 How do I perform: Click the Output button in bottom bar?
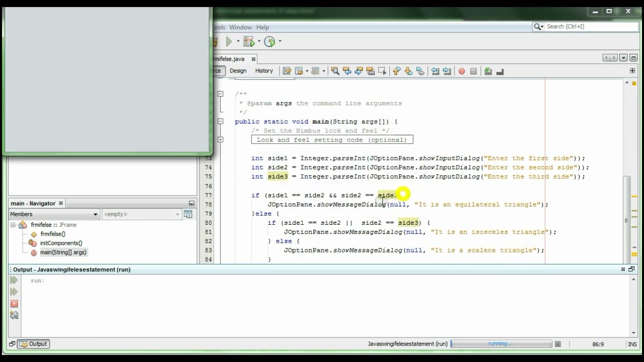tap(34, 344)
